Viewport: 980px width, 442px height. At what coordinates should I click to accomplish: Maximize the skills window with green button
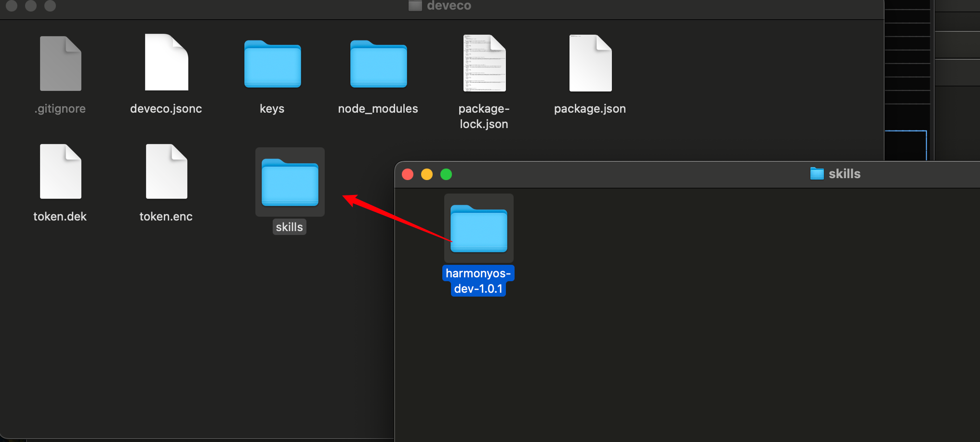[446, 174]
